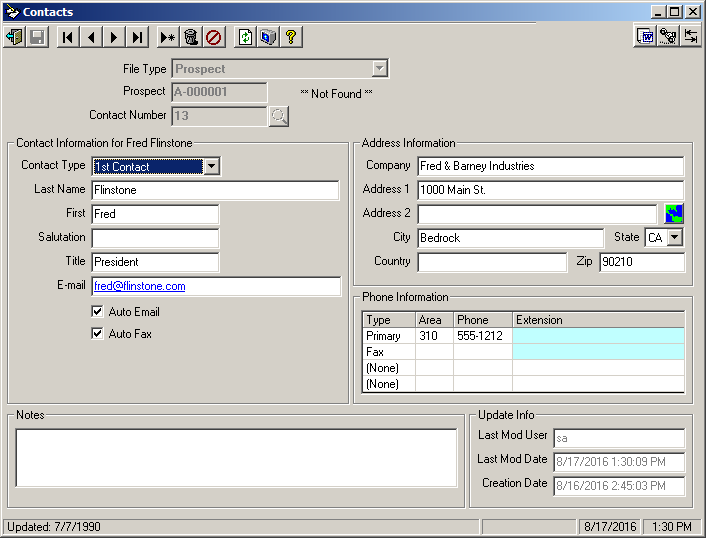Viewport: 706px width, 538px height.
Task: Click the Title field showing President
Action: click(x=155, y=262)
